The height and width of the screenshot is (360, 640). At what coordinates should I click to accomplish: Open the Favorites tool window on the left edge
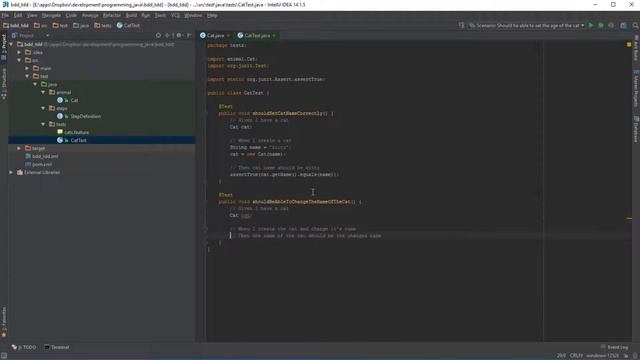tap(4, 322)
